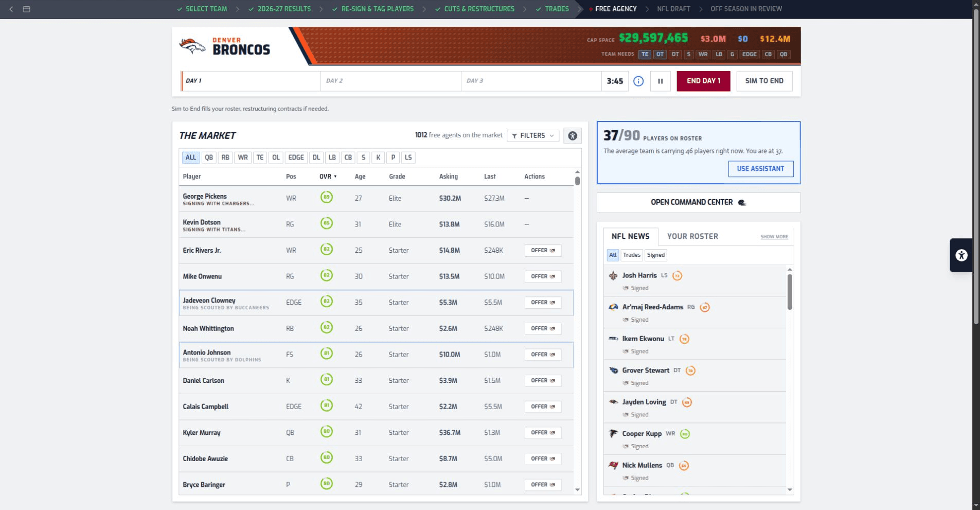Viewport: 980px width, 510px height.
Task: Click the NFL News scrollbar thumb
Action: click(x=790, y=291)
